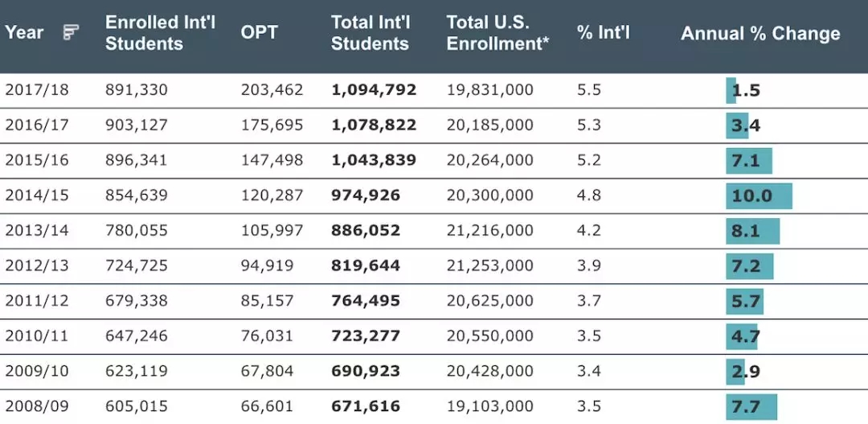The height and width of the screenshot is (424, 868).
Task: Click the sort icon beside Year header
Action: [71, 33]
